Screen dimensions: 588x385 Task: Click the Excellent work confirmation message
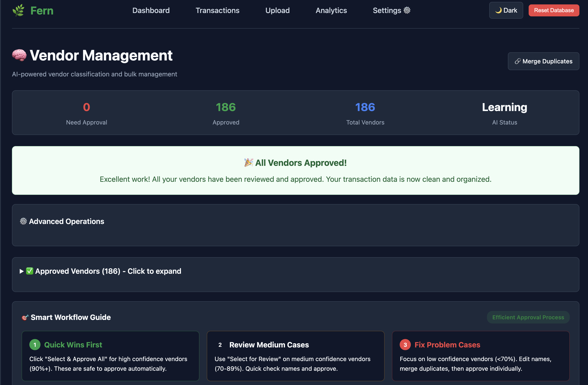pyautogui.click(x=295, y=179)
